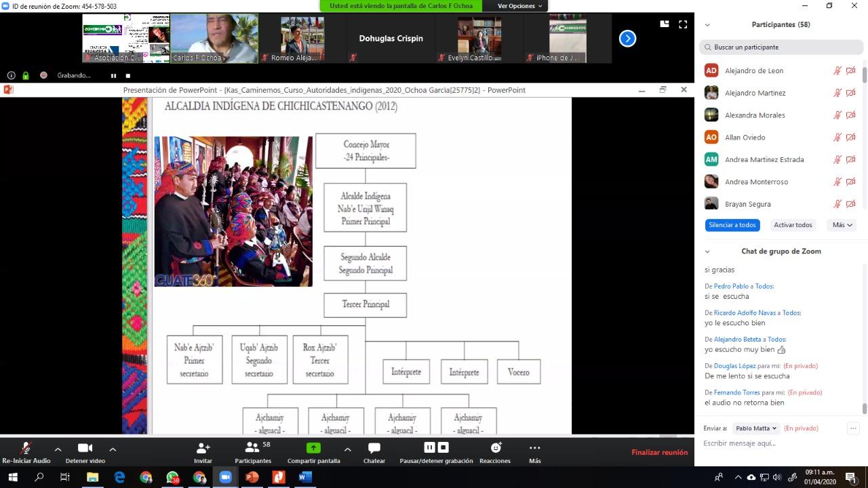
Task: Pause recording next to the Grabando label
Action: coord(113,75)
